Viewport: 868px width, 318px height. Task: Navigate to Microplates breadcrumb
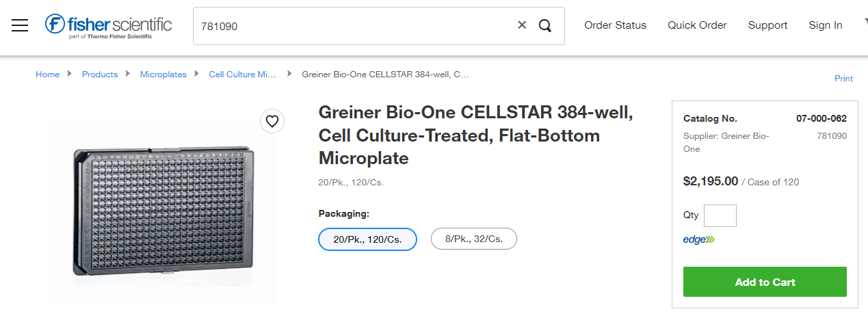click(x=163, y=75)
